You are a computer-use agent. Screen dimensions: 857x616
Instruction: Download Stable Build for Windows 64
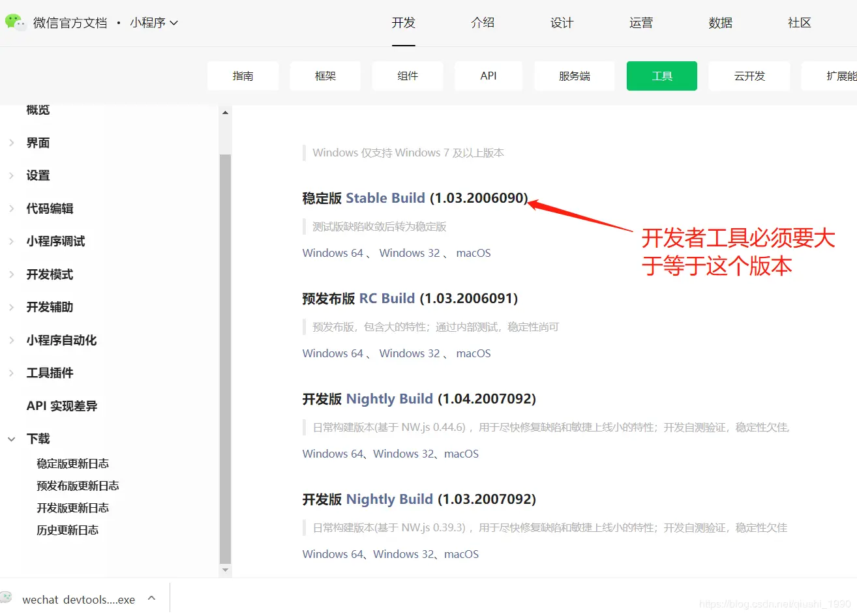333,253
